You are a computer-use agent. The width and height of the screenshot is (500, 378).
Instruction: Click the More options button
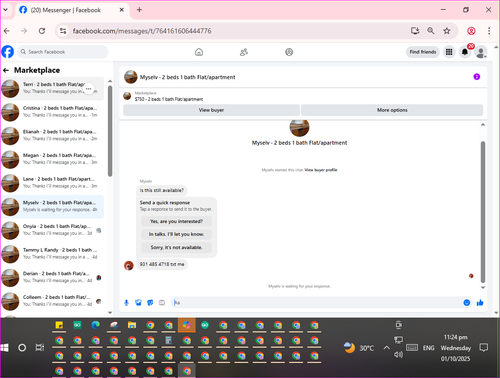click(392, 110)
